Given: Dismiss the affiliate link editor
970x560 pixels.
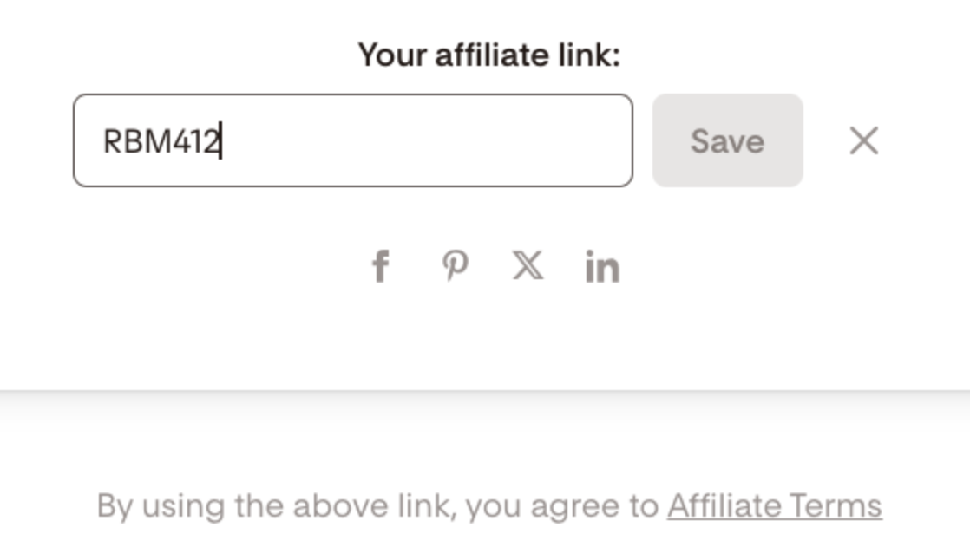Looking at the screenshot, I should click(x=863, y=140).
